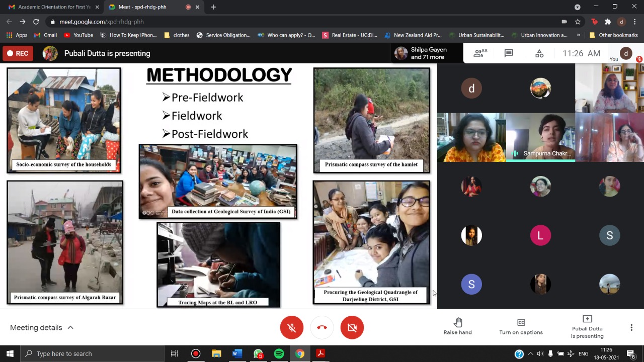Viewport: 644px width, 362px height.
Task: Open the participants list icon
Action: [x=479, y=53]
